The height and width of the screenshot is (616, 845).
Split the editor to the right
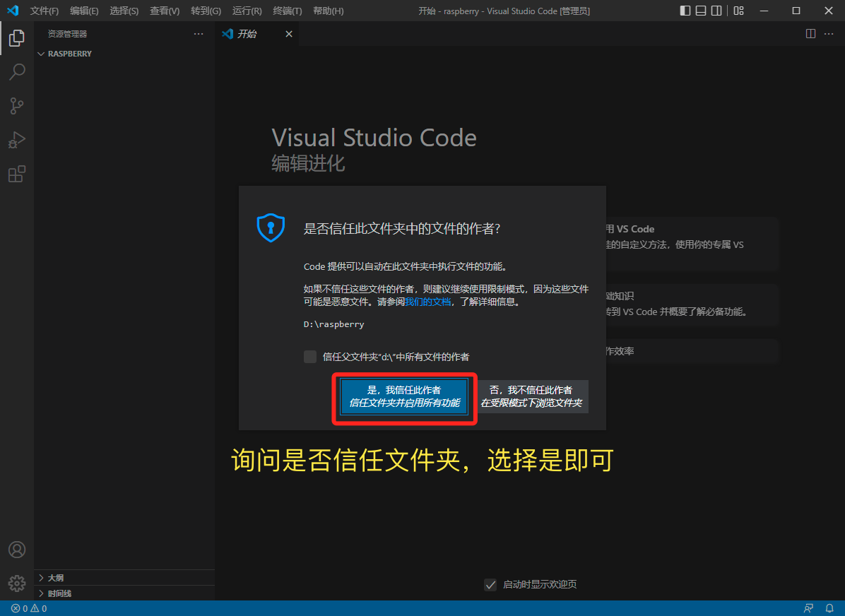(x=810, y=33)
